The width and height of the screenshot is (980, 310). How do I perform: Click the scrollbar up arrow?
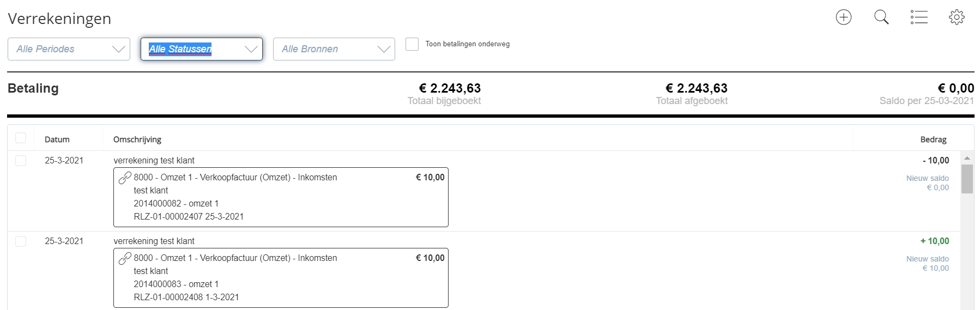tap(967, 159)
